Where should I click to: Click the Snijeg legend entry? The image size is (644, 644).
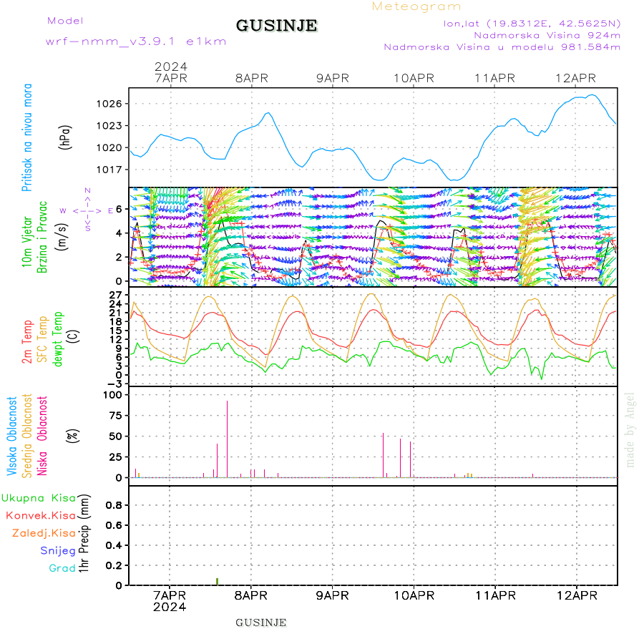58,551
